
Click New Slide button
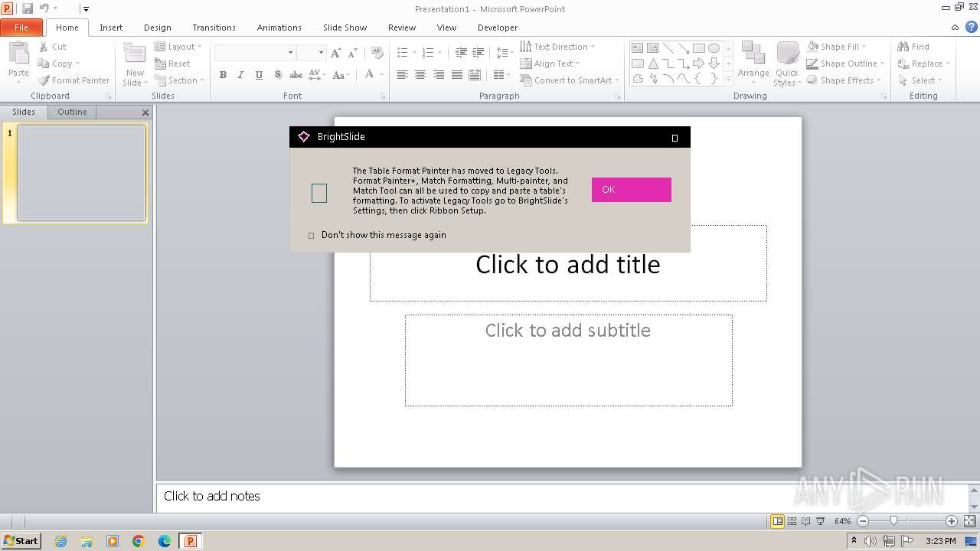135,64
